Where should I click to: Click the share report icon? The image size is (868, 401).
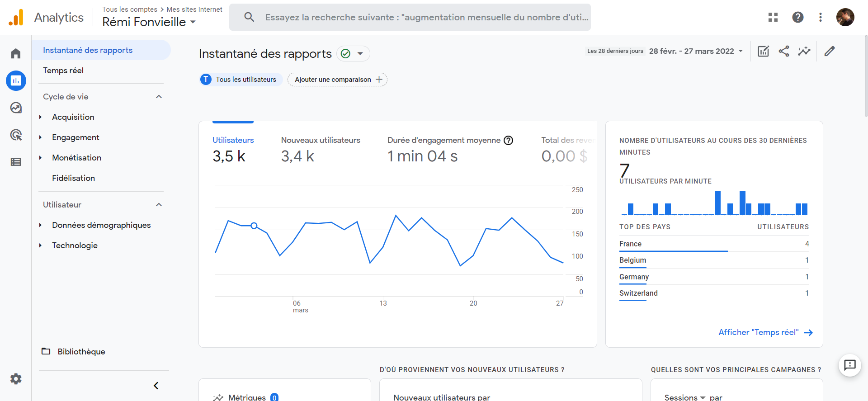click(x=784, y=51)
